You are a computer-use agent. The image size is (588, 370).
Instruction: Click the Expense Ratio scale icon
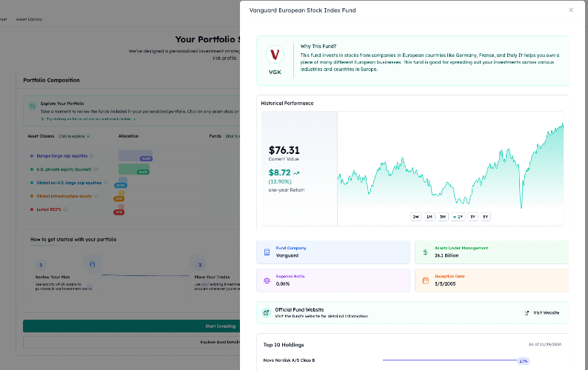[x=267, y=280]
